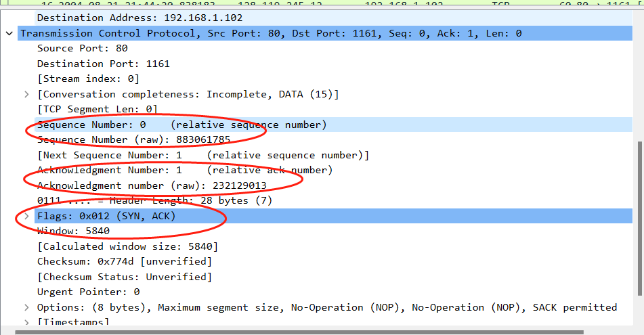Select the Source Port: 80 line
This screenshot has height=335, width=644.
tap(82, 48)
